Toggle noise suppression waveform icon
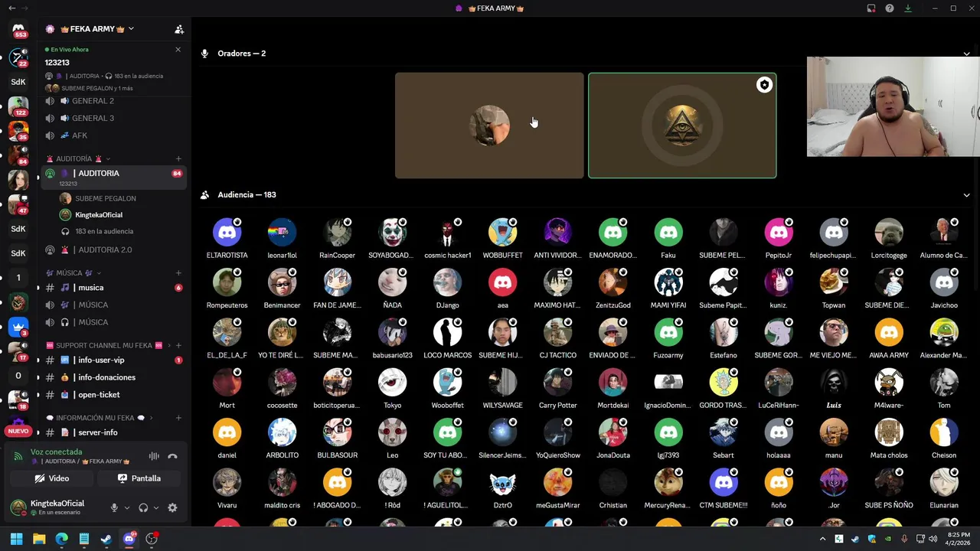 (x=154, y=456)
